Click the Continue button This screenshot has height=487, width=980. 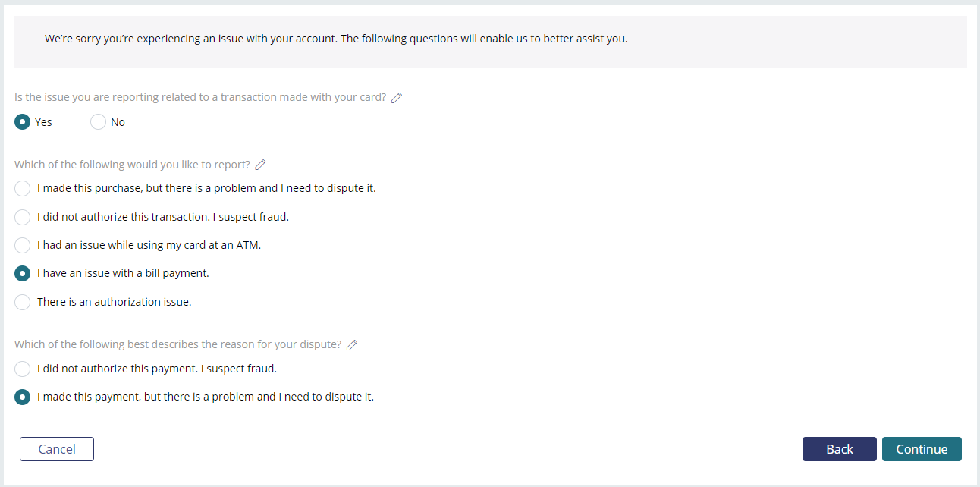click(x=922, y=449)
